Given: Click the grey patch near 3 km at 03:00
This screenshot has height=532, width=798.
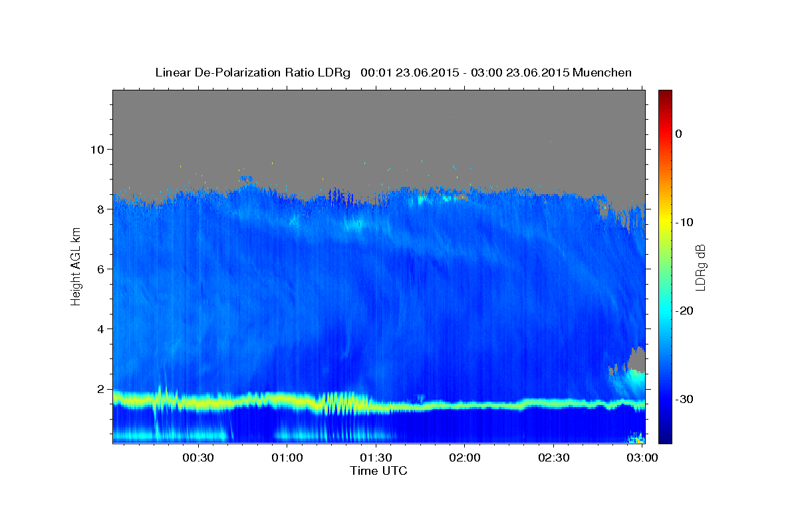Looking at the screenshot, I should pyautogui.click(x=638, y=359).
